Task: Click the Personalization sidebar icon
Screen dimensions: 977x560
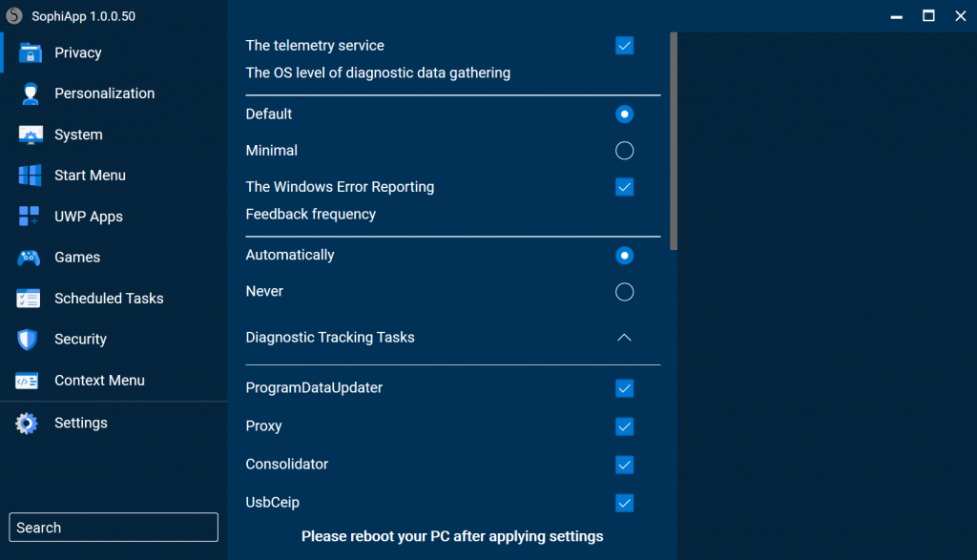Action: point(29,93)
